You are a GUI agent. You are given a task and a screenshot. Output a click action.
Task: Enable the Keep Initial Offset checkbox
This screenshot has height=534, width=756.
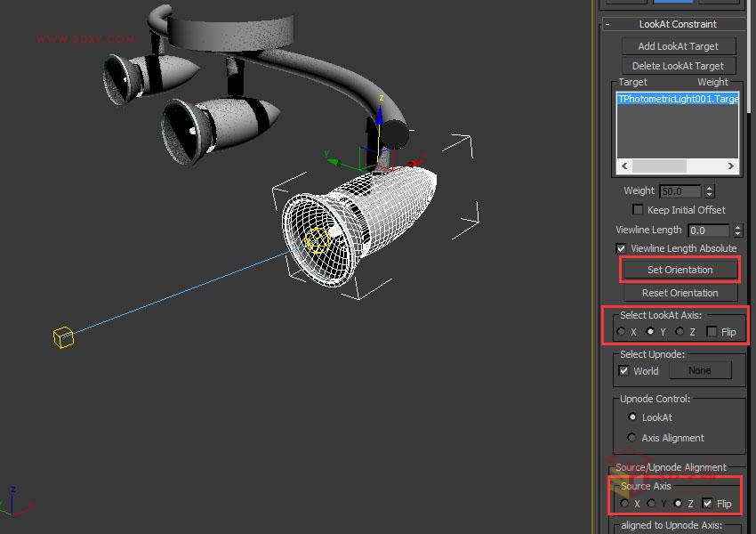pos(638,209)
